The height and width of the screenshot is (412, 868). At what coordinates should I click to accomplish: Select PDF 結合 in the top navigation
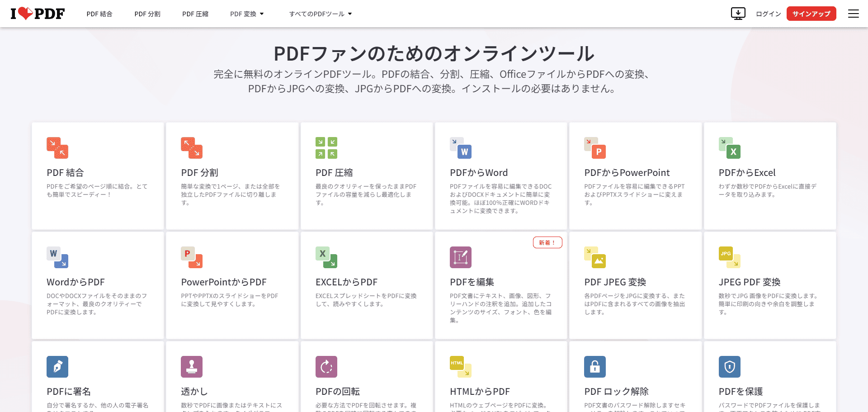click(99, 14)
